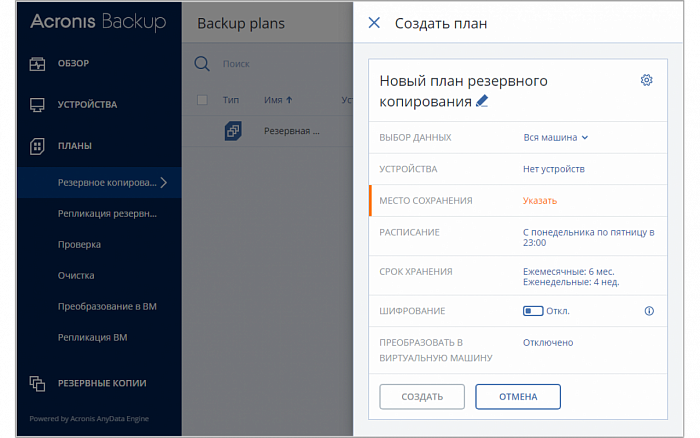Select Репликация ВМ menu item
This screenshot has width=700, height=438.
pyautogui.click(x=92, y=338)
